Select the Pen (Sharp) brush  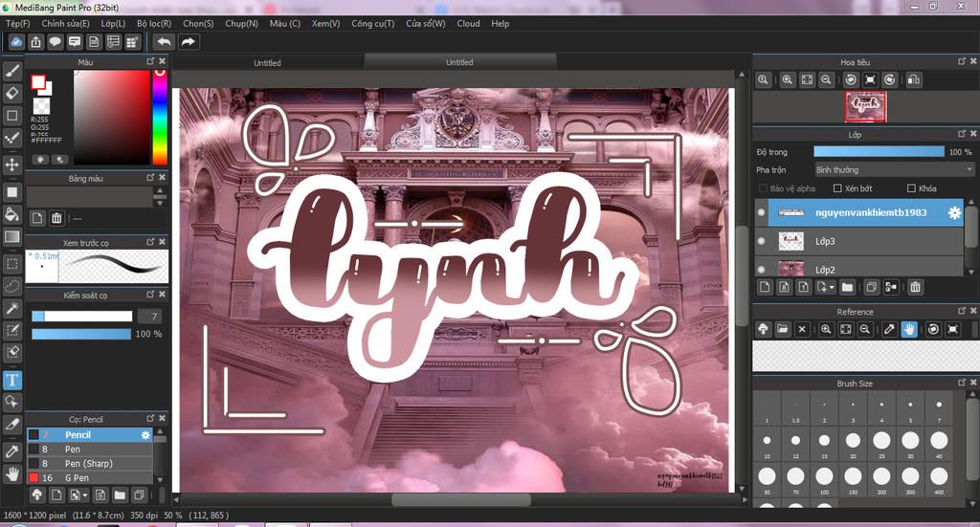[x=89, y=463]
